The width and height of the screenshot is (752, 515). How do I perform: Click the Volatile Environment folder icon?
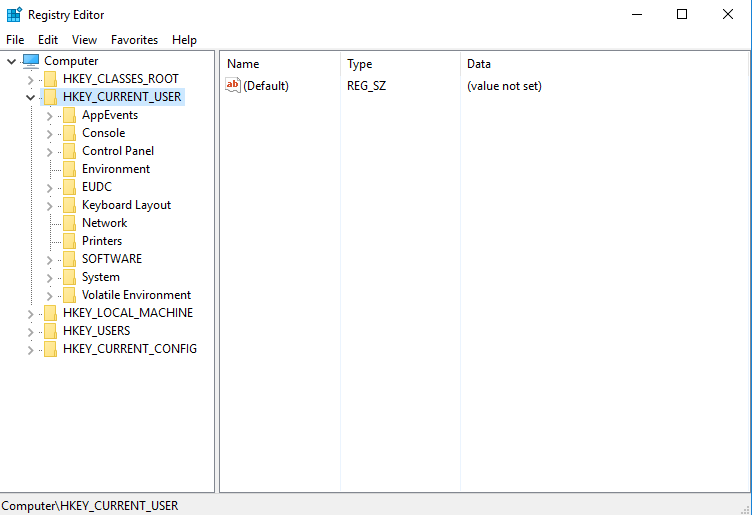(x=70, y=295)
